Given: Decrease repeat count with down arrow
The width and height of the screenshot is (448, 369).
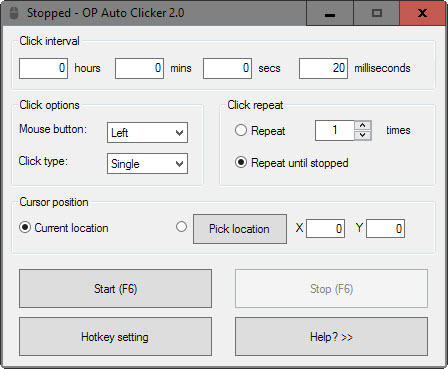Looking at the screenshot, I should 363,135.
